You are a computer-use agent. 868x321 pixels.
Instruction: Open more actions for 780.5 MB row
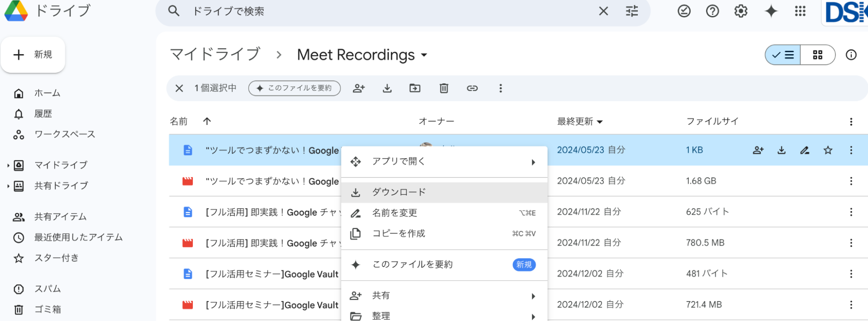coord(851,243)
